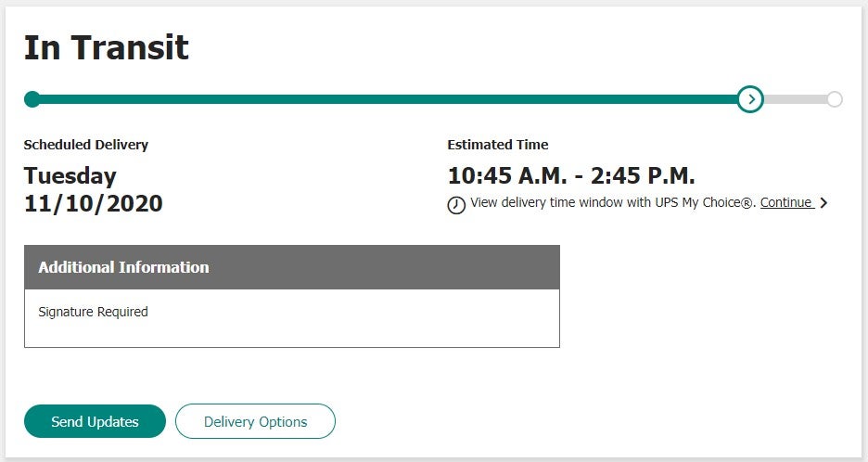The image size is (868, 462).
Task: Select the Scheduled Delivery label
Action: click(85, 145)
